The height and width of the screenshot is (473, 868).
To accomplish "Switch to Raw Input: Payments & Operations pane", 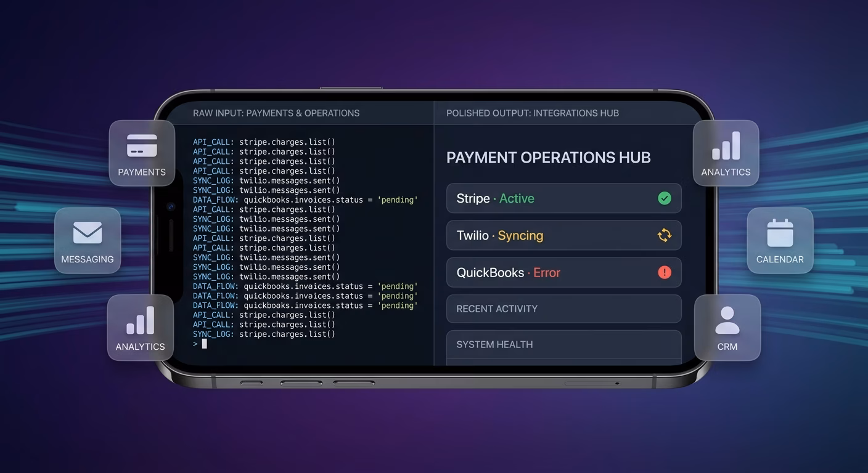I will 276,113.
